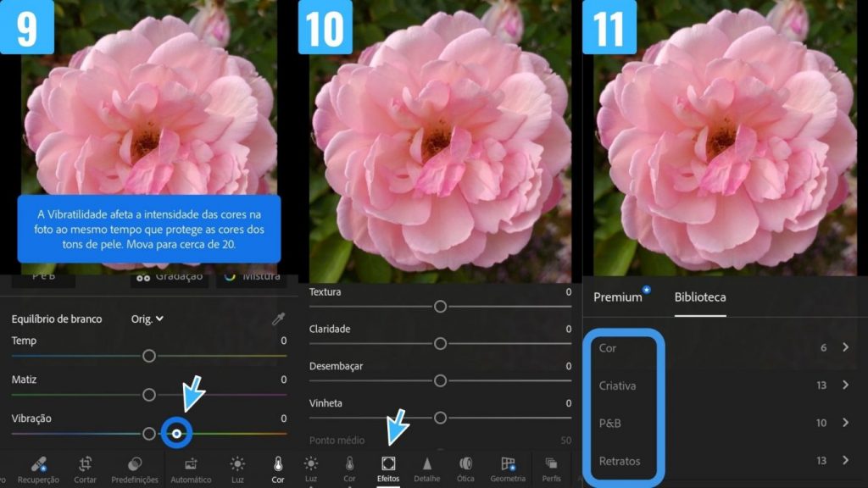This screenshot has height=488, width=868.
Task: Switch to the Biblioteca tab
Action: [x=699, y=297]
